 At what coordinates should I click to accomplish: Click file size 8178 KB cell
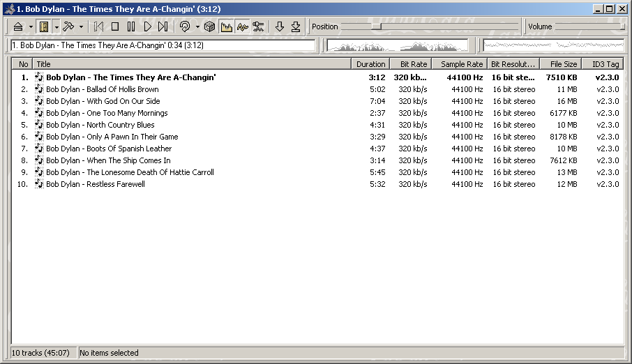coord(563,137)
